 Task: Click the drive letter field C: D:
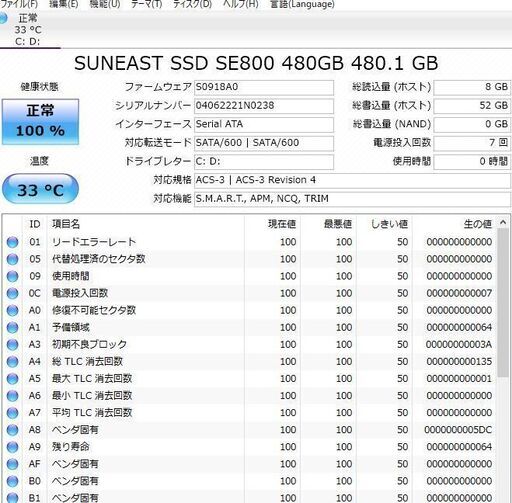pyautogui.click(x=264, y=161)
